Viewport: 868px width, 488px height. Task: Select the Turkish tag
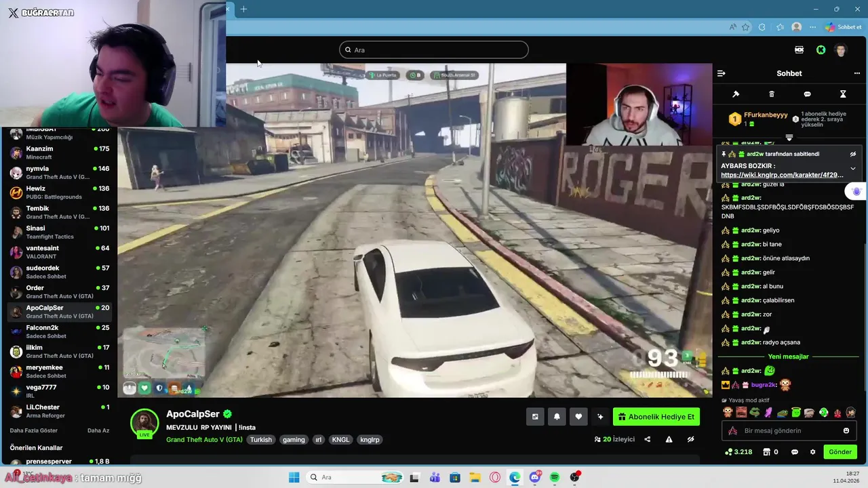pos(260,440)
